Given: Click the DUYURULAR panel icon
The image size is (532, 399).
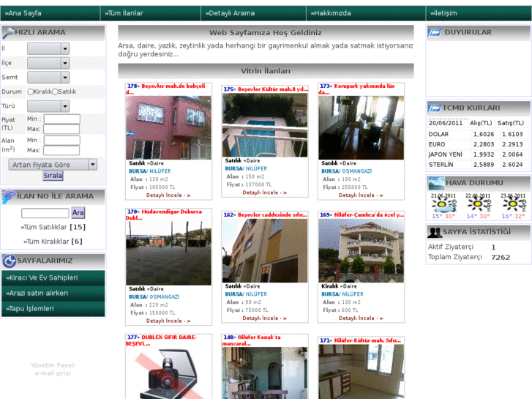Looking at the screenshot, I should (x=434, y=33).
